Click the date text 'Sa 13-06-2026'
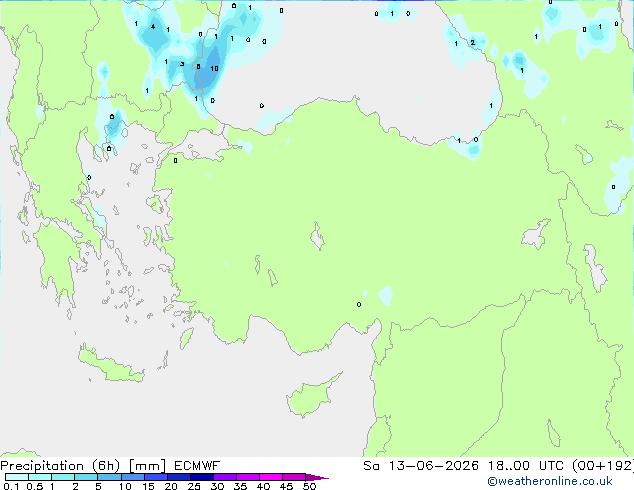This screenshot has height=490, width=634. point(421,466)
